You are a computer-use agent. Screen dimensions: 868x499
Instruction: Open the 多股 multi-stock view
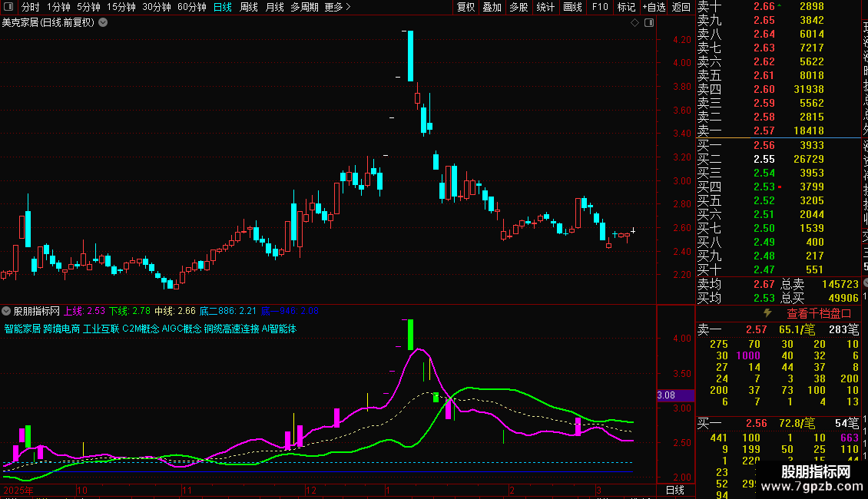point(518,7)
